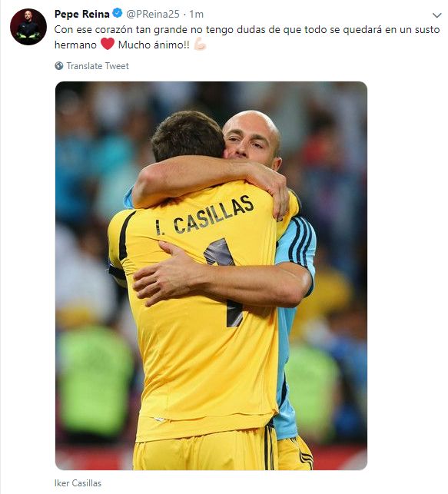This screenshot has height=494, width=448.
Task: Open the attached hugging goalkeepers photo
Action: point(211,276)
